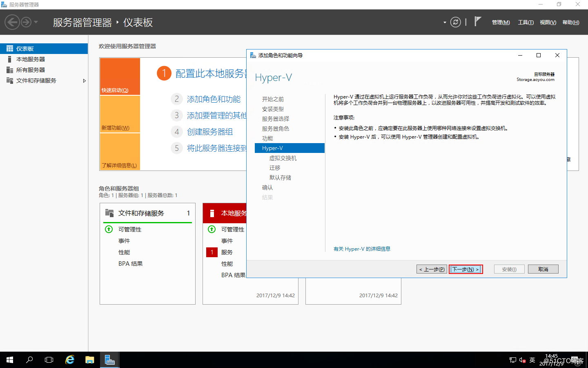Screen dimensions: 588x368
Task: Open Task View from the taskbar
Action: click(x=49, y=360)
